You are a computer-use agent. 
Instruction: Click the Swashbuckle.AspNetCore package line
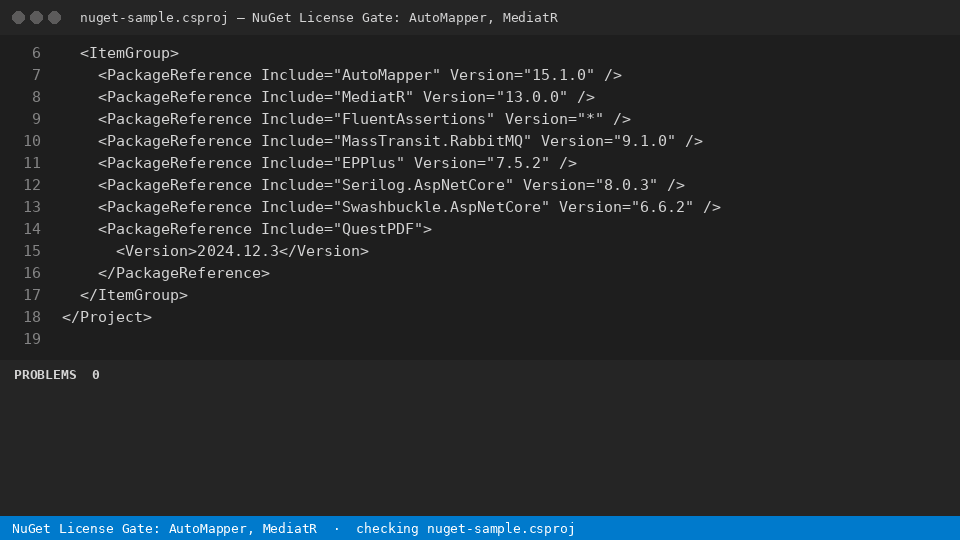[x=409, y=208]
